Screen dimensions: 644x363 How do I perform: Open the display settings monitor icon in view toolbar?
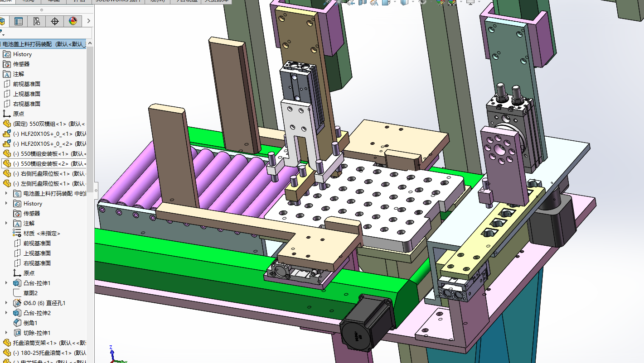click(470, 2)
